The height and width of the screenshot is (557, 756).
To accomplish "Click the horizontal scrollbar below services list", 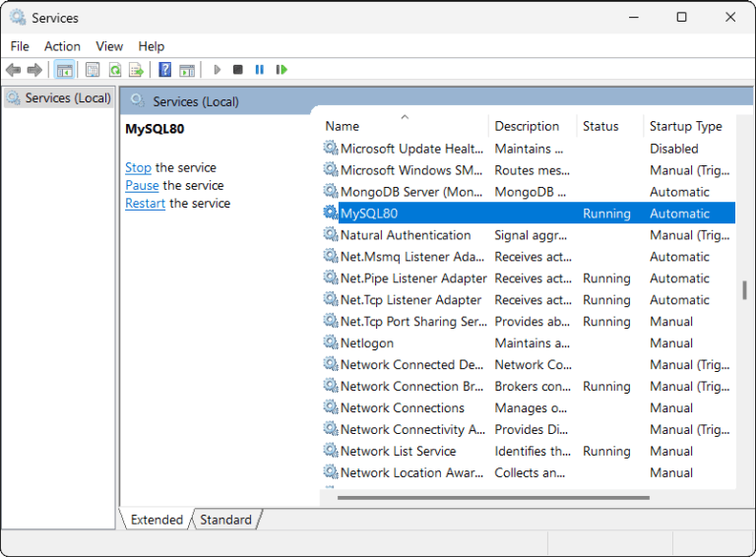I will click(492, 498).
